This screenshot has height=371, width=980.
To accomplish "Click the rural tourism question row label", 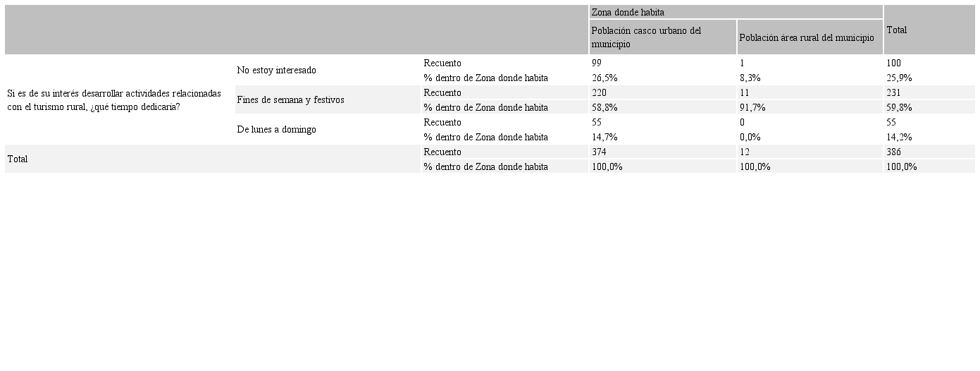I will pyautogui.click(x=114, y=99).
